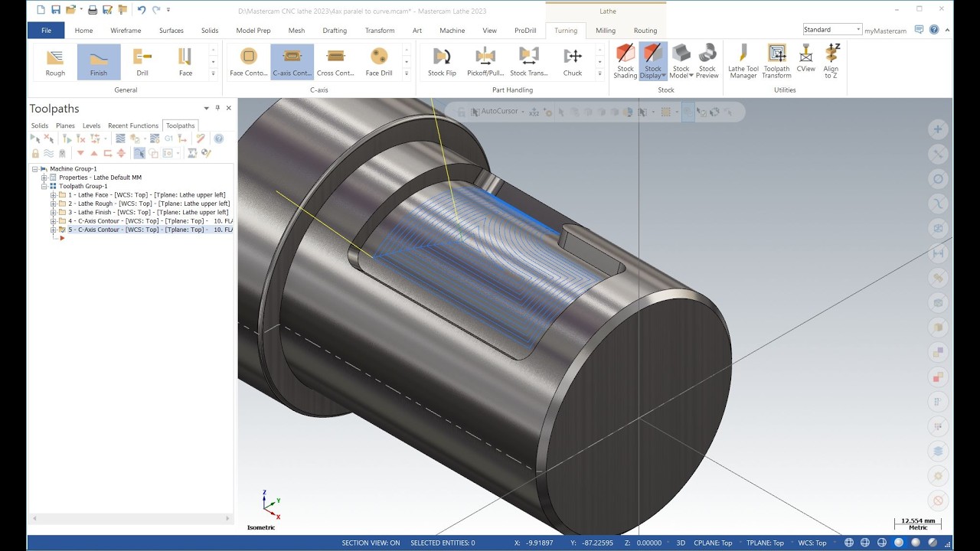Open Recent Functions panel tab

coord(133,126)
